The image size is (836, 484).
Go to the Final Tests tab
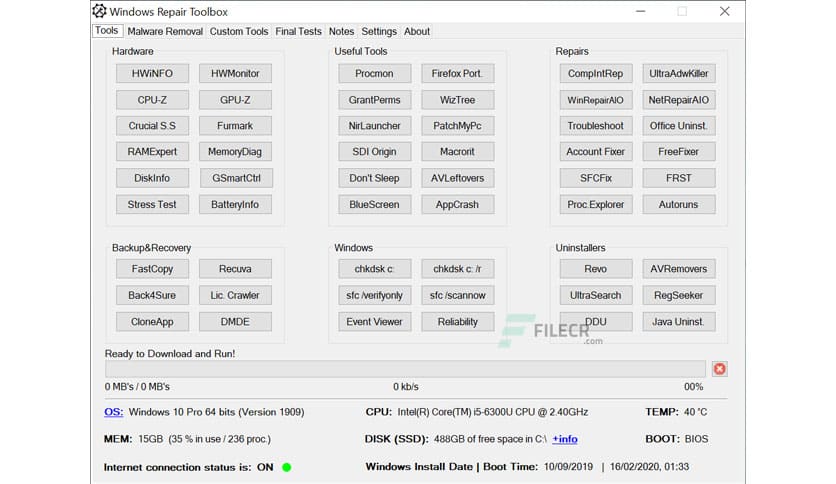click(299, 31)
